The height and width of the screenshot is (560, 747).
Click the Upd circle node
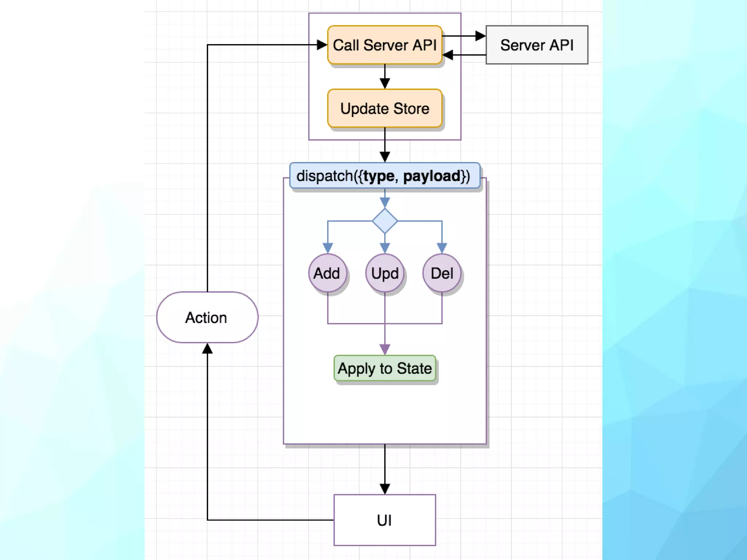pyautogui.click(x=384, y=273)
